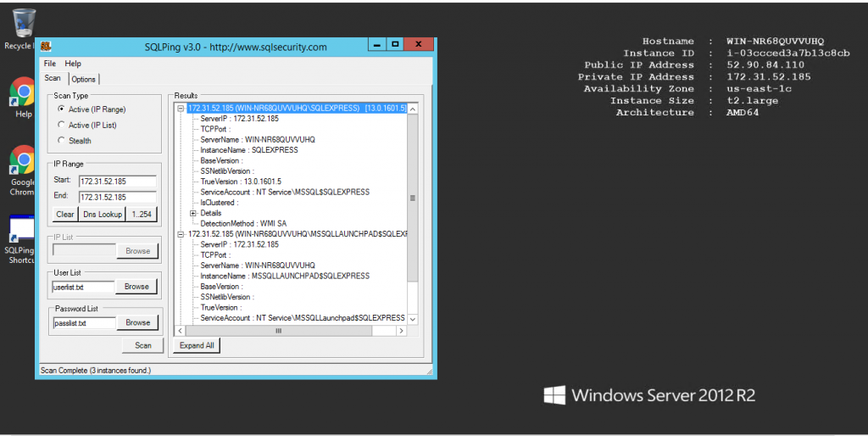Open the File menu
Screen dimensions: 868x436
coord(50,64)
